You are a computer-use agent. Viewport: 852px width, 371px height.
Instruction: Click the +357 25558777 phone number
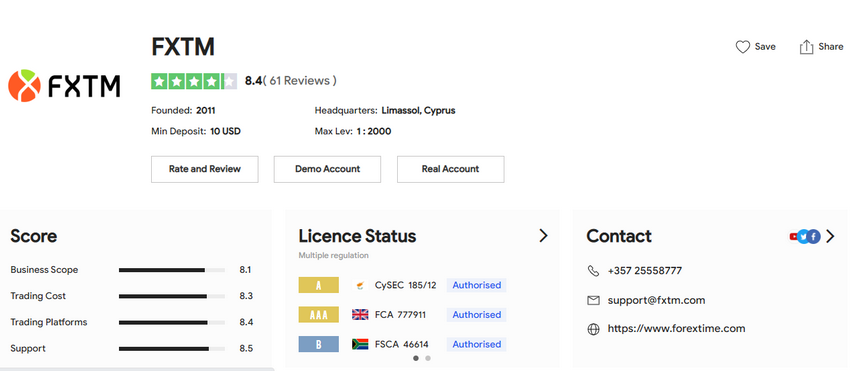click(x=644, y=271)
